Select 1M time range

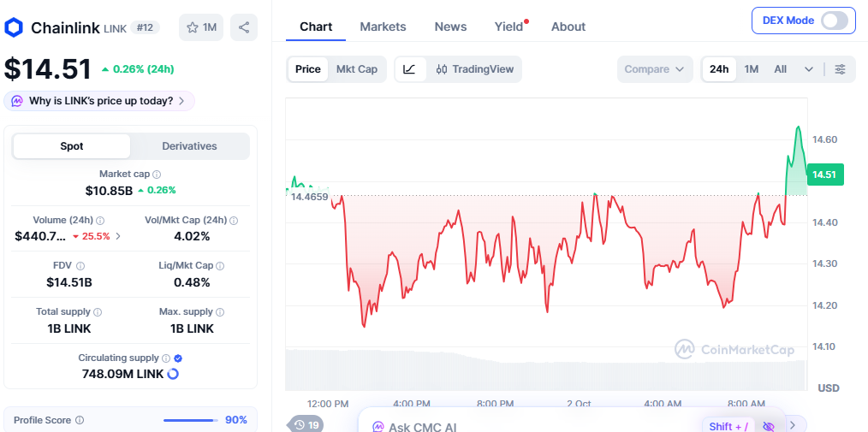(x=752, y=69)
